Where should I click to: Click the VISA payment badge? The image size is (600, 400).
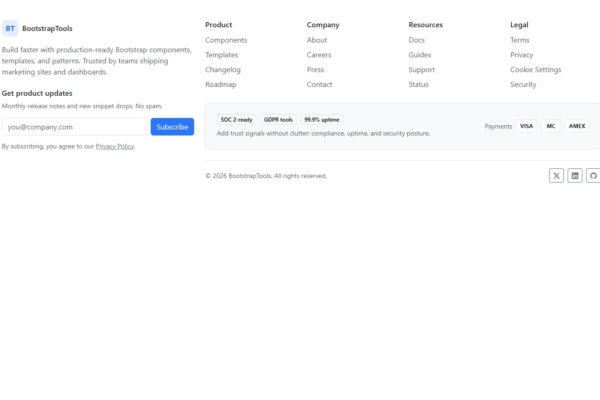pos(526,126)
